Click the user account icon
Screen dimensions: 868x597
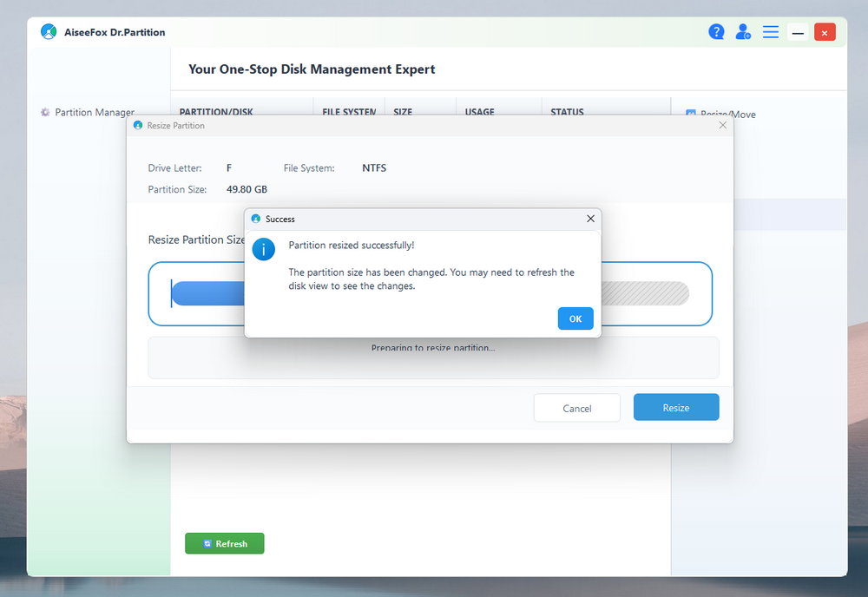[743, 32]
